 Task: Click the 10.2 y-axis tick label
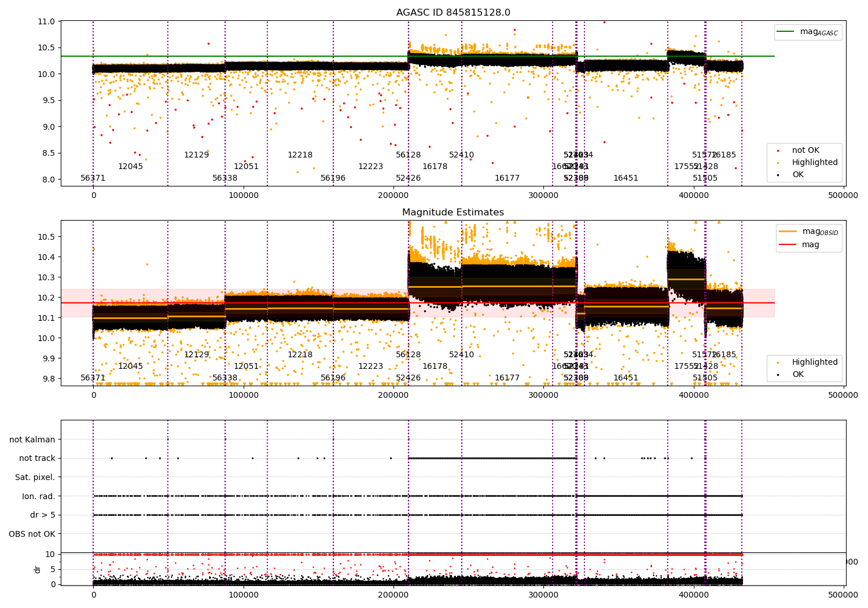[x=47, y=298]
